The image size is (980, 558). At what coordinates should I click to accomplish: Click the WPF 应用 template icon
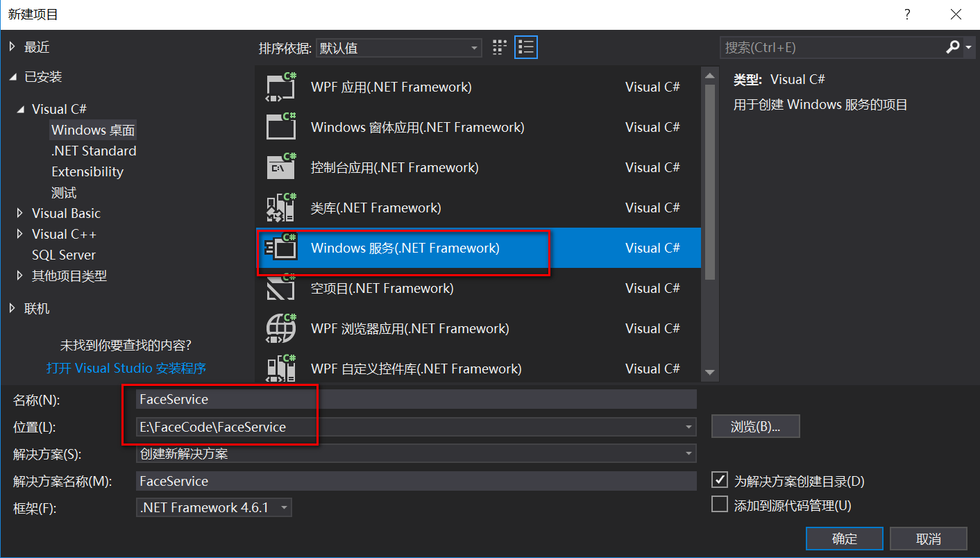click(282, 87)
